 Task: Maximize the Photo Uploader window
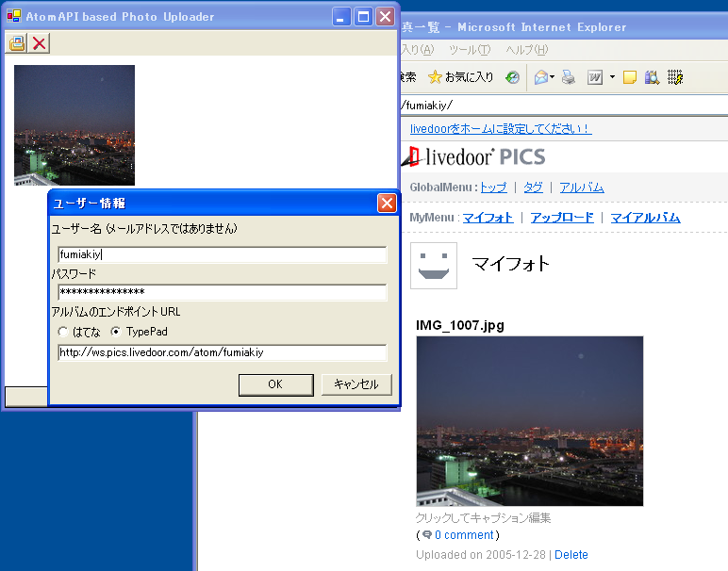363,17
